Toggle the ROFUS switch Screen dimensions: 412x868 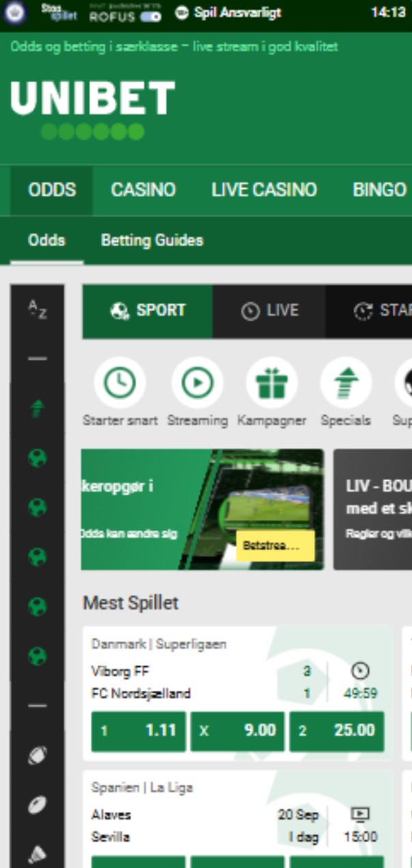pyautogui.click(x=150, y=18)
